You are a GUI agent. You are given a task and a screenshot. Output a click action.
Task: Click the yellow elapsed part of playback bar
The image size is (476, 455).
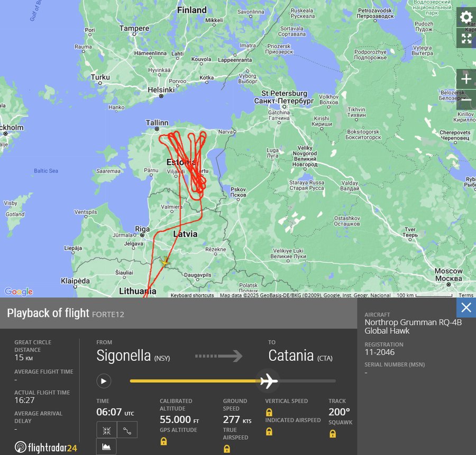point(194,381)
